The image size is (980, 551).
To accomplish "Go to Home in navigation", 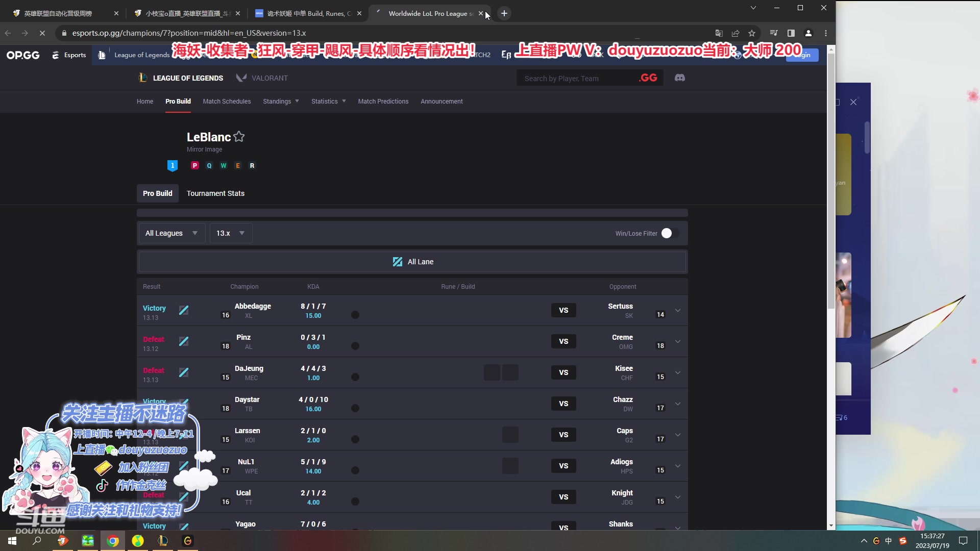I will click(x=145, y=102).
